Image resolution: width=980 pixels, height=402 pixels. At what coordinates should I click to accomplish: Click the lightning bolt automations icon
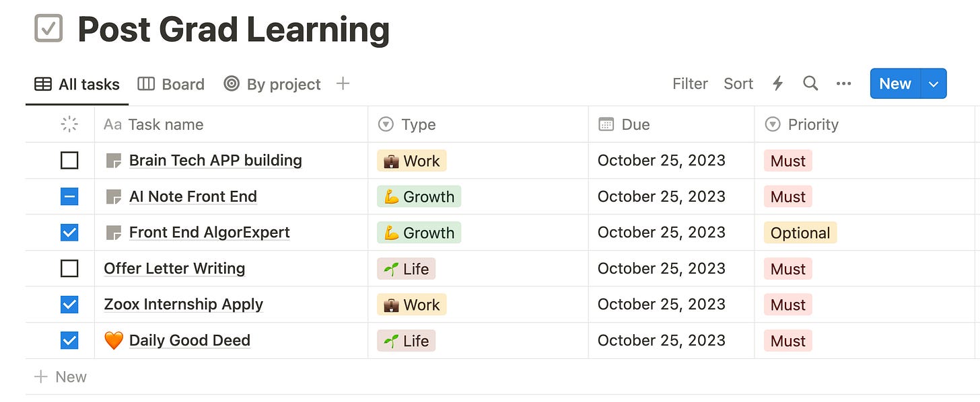777,83
